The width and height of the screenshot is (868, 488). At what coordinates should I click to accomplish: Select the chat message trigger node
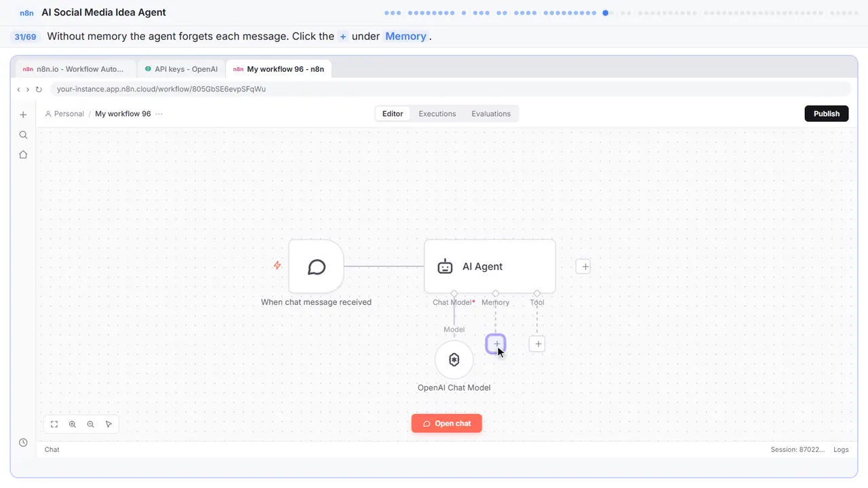click(316, 266)
